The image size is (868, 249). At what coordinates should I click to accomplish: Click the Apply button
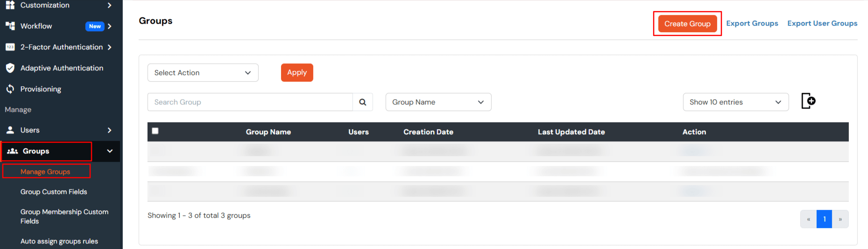(x=297, y=73)
